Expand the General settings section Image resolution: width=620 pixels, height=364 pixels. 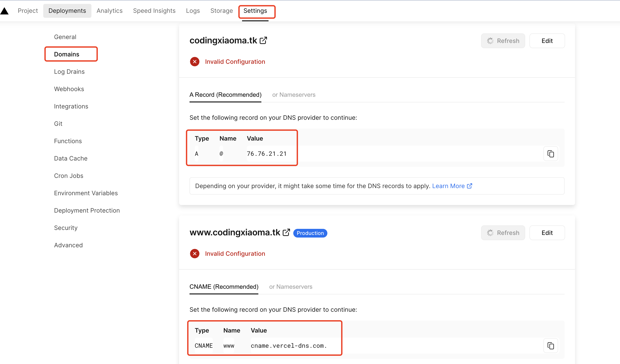click(x=65, y=36)
